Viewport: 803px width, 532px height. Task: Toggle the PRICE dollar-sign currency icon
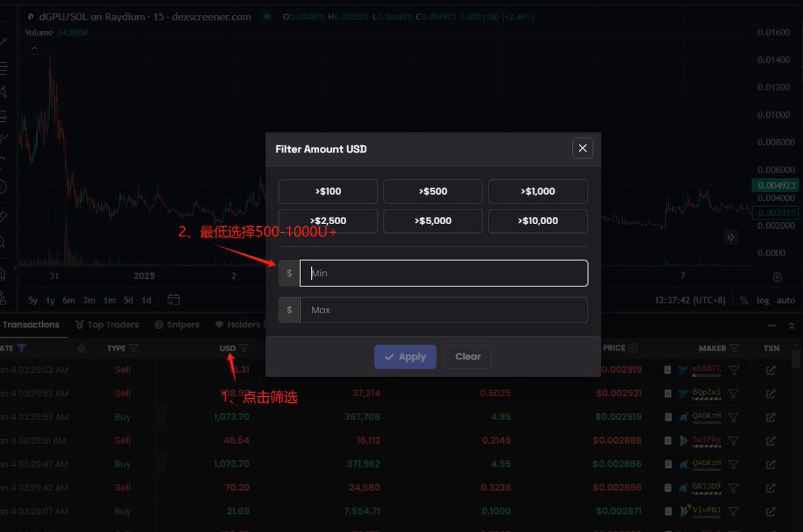click(x=633, y=348)
